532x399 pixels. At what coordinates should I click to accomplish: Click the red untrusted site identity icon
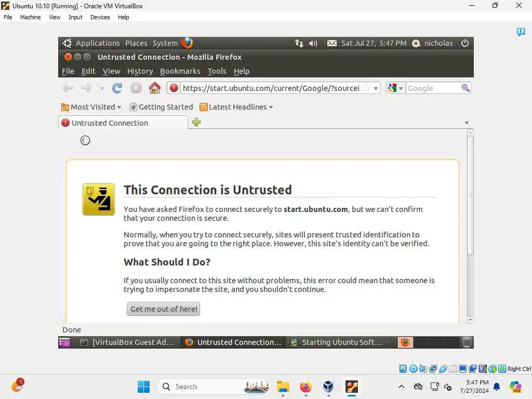click(174, 88)
